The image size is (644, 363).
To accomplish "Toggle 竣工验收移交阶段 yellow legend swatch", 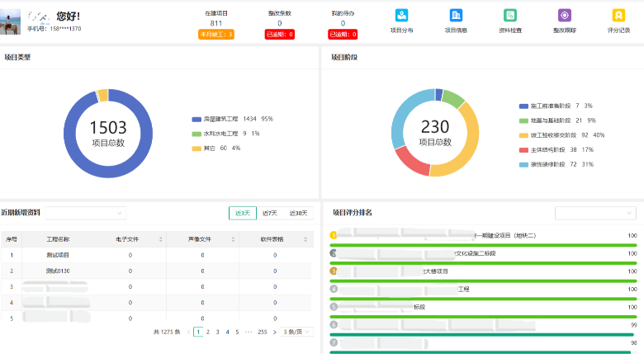I will click(523, 134).
